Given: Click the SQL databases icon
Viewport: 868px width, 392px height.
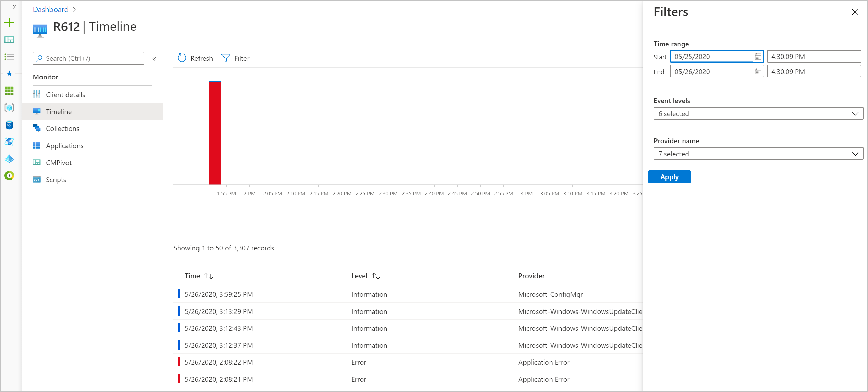Looking at the screenshot, I should pyautogui.click(x=9, y=125).
